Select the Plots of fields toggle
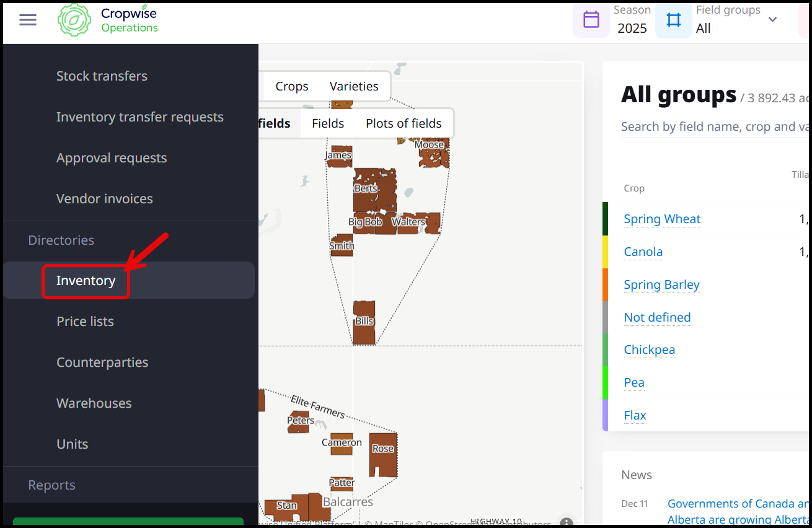812x528 pixels. (404, 123)
